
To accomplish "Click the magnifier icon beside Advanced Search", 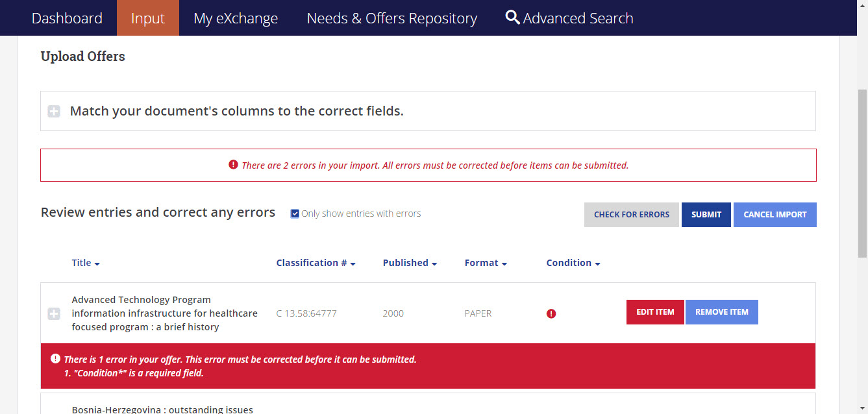I will pyautogui.click(x=512, y=18).
